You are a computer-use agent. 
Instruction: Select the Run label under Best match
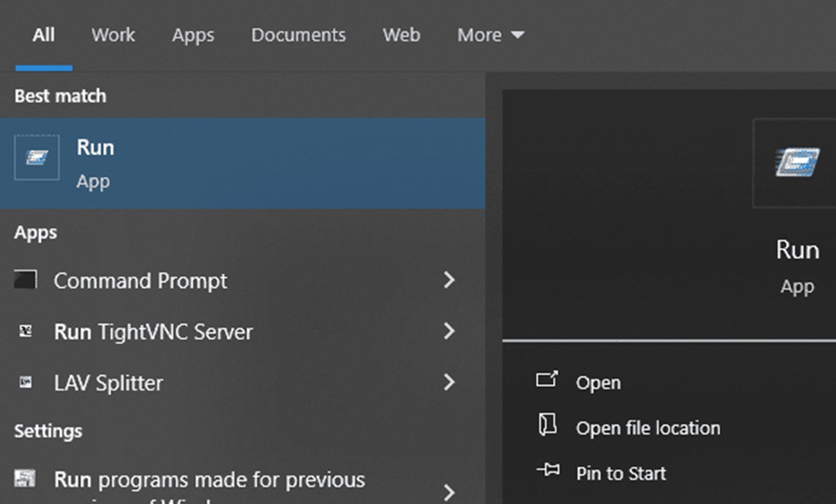pyautogui.click(x=95, y=148)
